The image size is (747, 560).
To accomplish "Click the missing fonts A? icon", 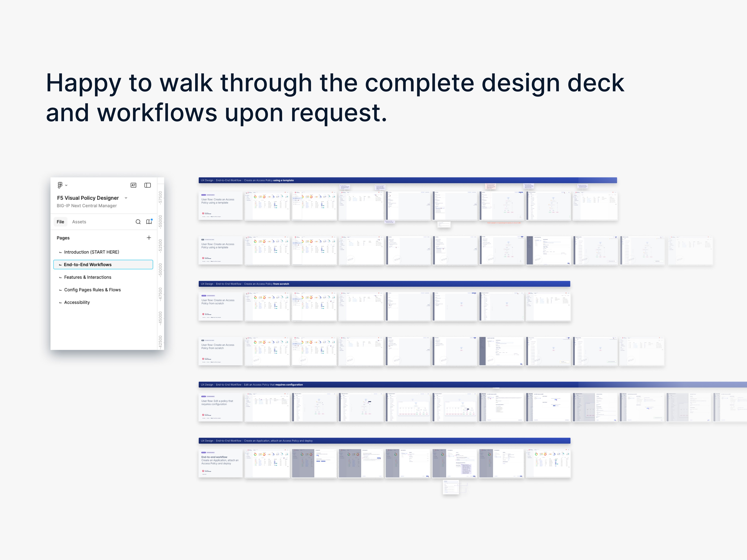I will [x=133, y=185].
